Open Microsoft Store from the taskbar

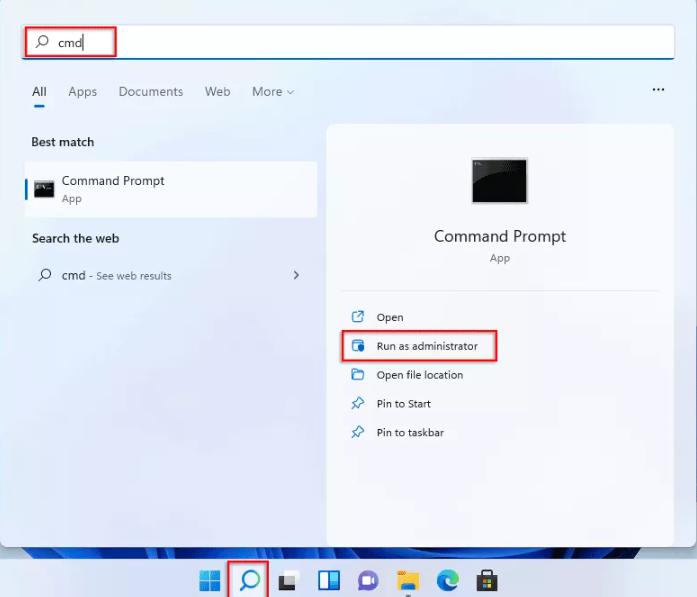[487, 581]
